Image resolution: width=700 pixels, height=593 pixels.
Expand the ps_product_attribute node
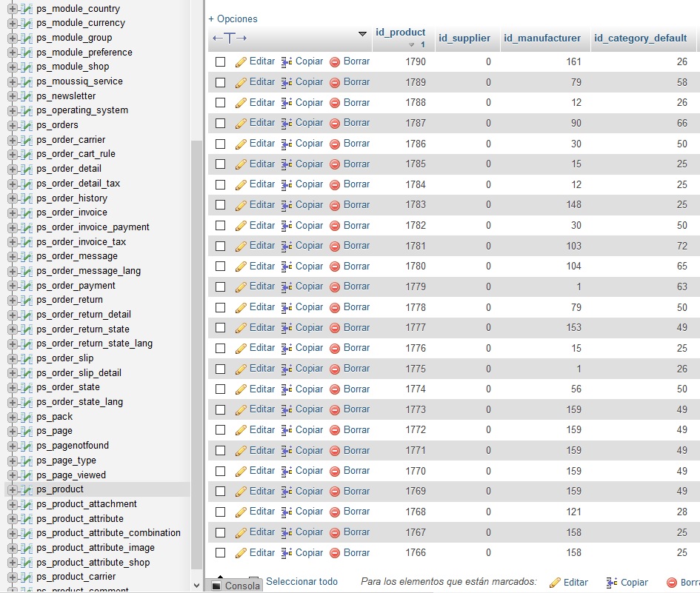click(x=13, y=519)
